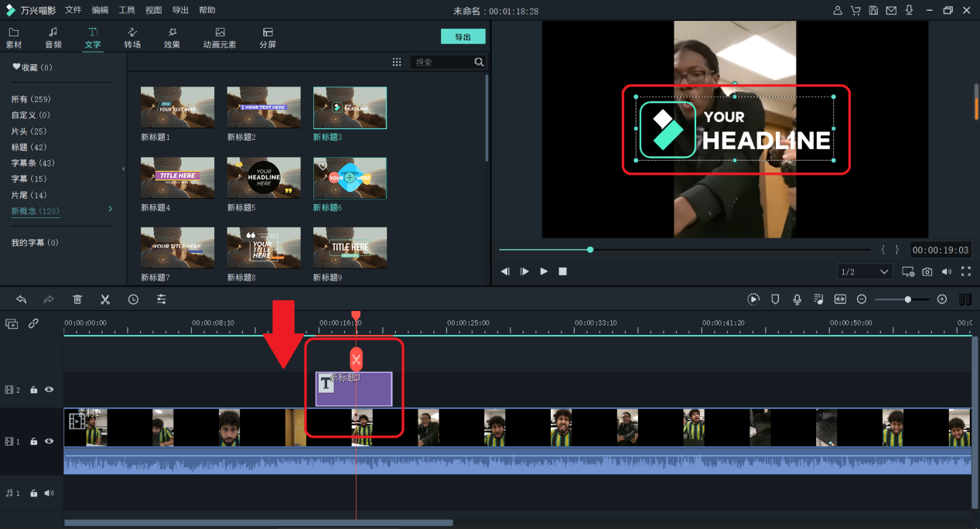Click the voiceover microphone icon
This screenshot has height=529, width=980.
click(x=797, y=299)
